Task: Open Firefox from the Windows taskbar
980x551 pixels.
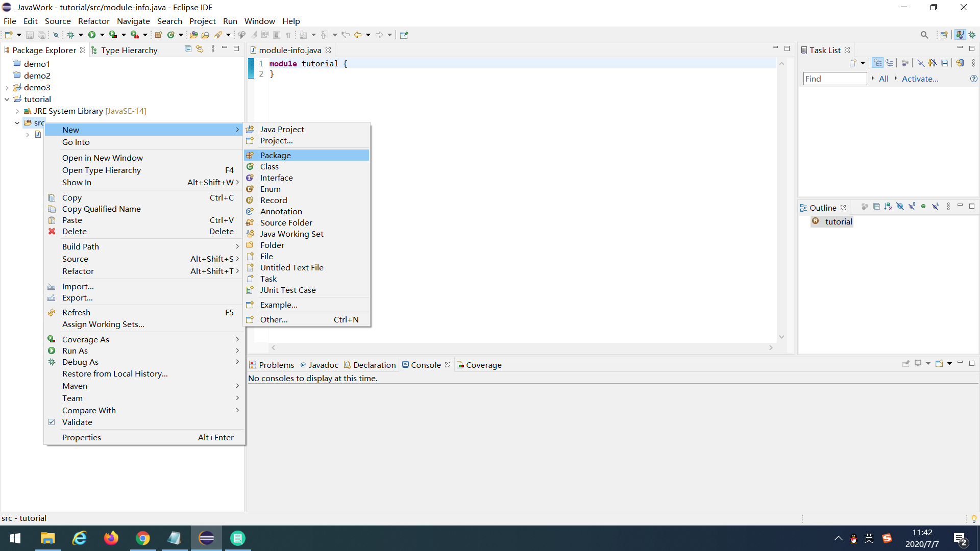Action: point(111,538)
